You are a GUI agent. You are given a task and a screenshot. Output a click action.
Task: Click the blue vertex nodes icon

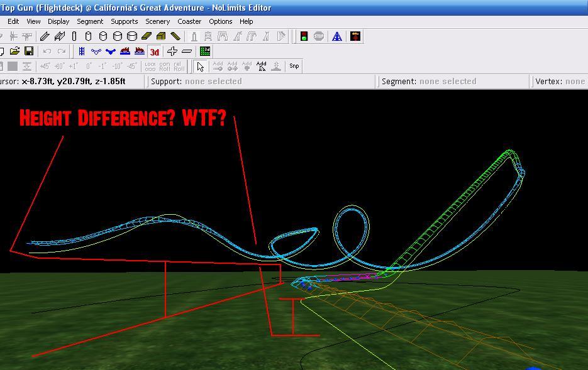96,52
